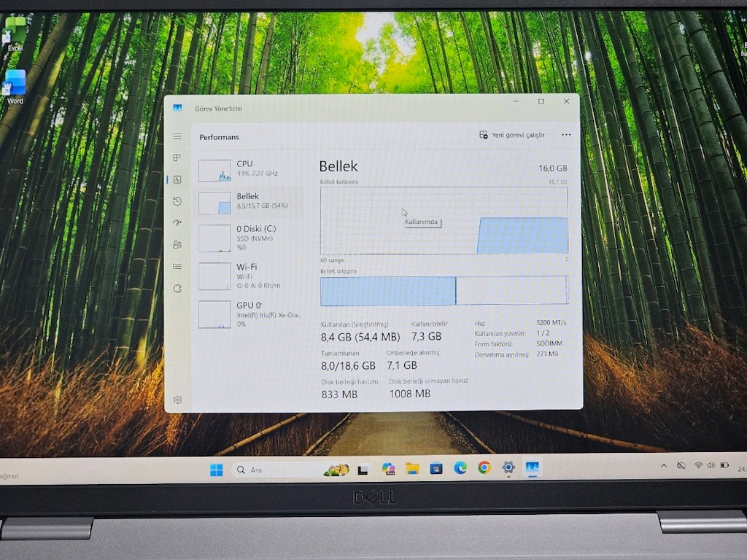747x560 pixels.
Task: Open Google Chrome on the taskbar
Action: tap(484, 467)
